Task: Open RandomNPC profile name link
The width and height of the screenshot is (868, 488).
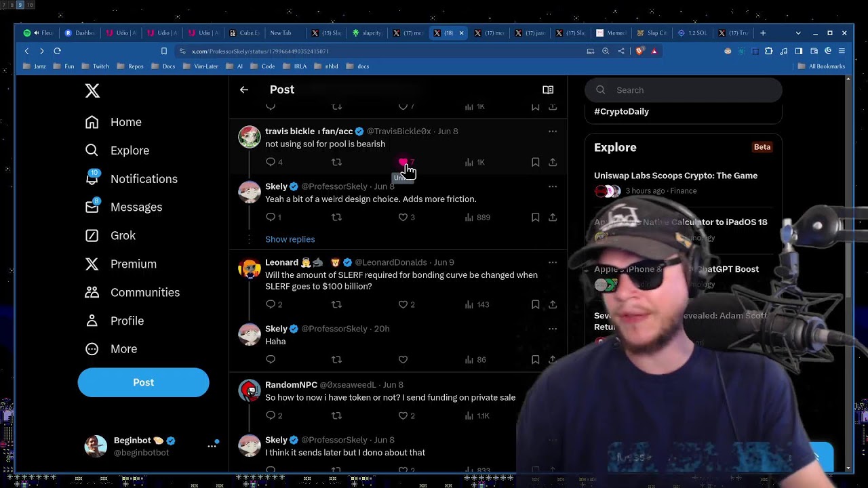Action: (291, 385)
